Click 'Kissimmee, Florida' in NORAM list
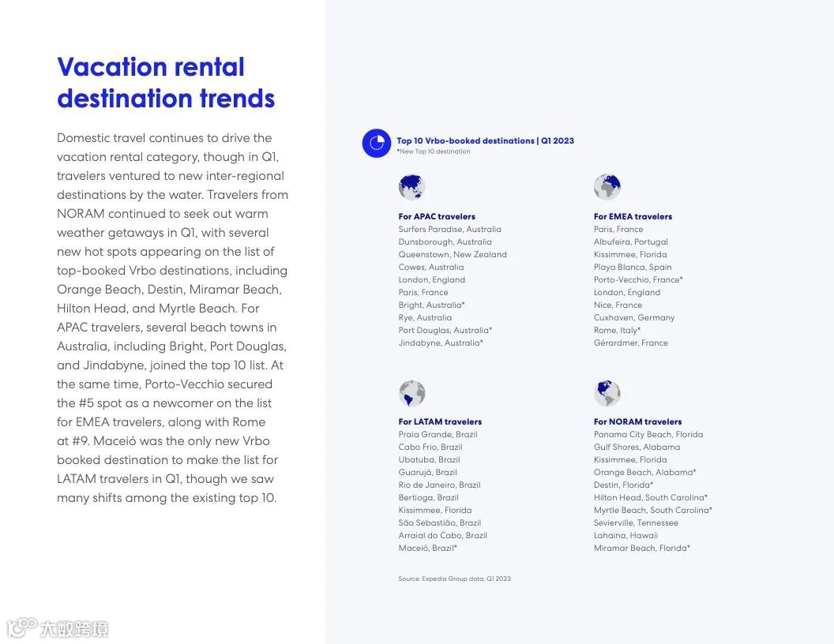The height and width of the screenshot is (644, 834). click(x=630, y=459)
